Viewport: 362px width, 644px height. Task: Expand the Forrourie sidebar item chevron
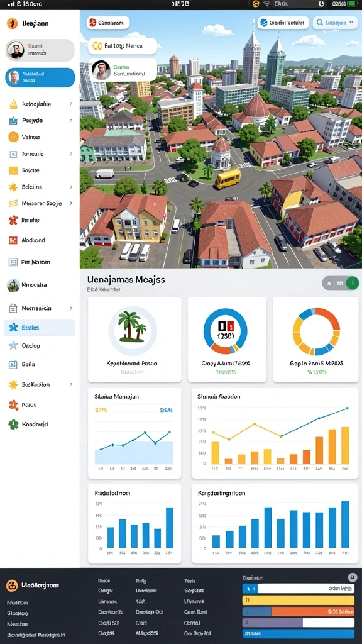tap(70, 154)
